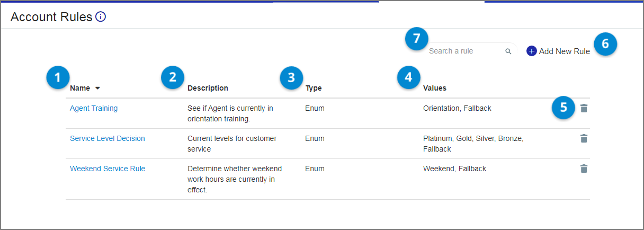Delete the Agent Training rule
Screen dimensions: 644x230
click(x=584, y=108)
